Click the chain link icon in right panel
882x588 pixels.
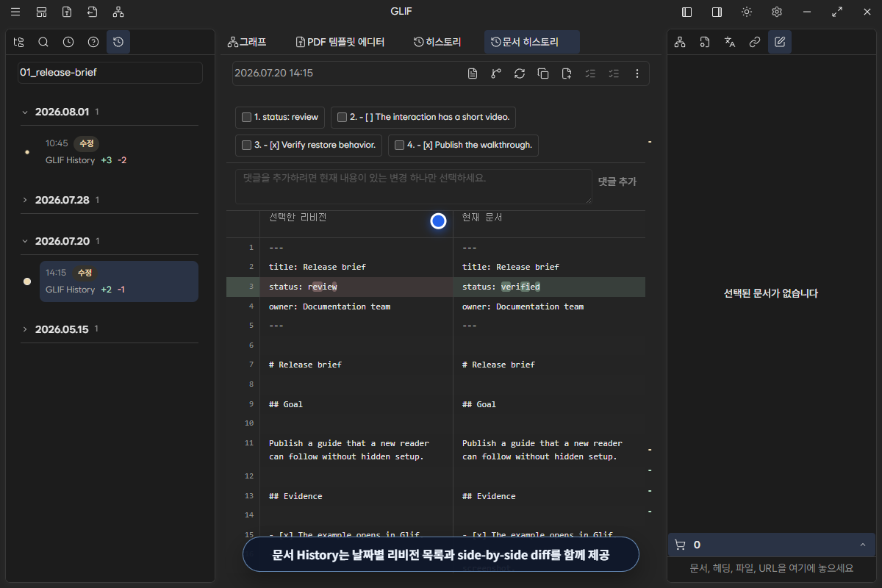pyautogui.click(x=755, y=42)
